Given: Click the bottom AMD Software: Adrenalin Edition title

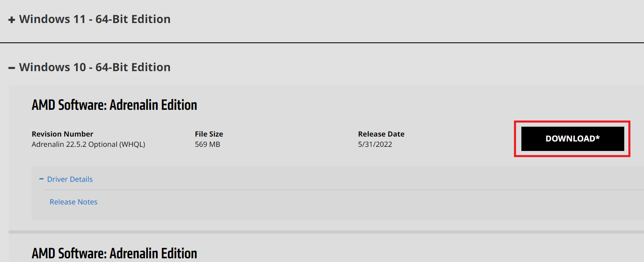Looking at the screenshot, I should point(114,253).
